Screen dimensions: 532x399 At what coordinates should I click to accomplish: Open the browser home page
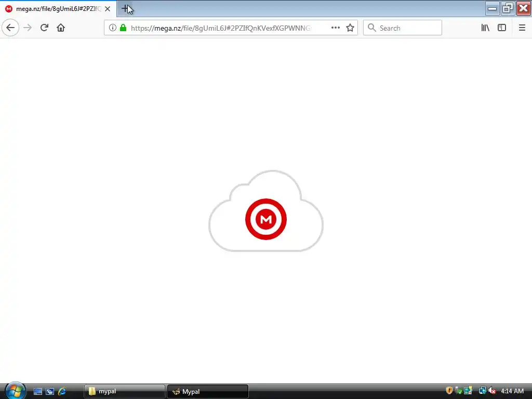[61, 28]
